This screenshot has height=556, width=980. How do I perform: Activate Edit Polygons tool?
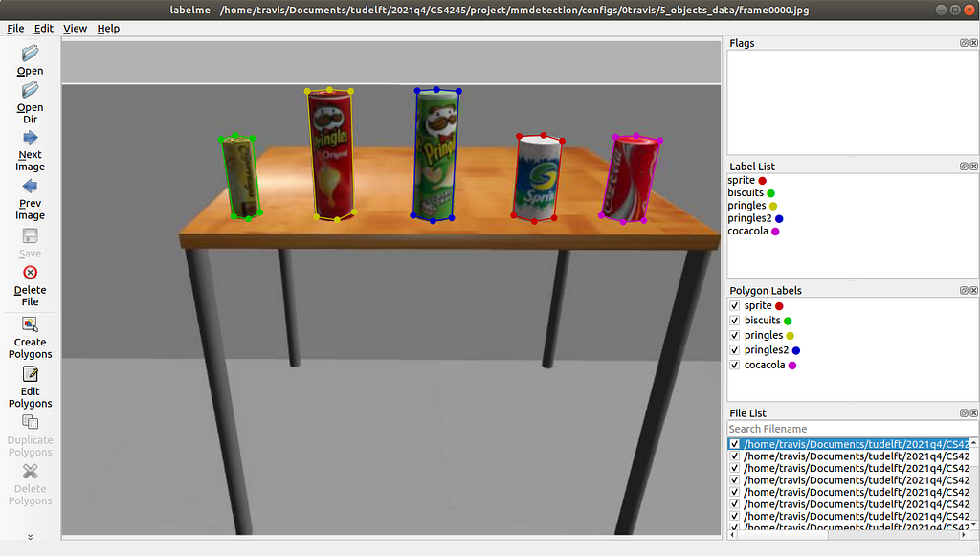[x=30, y=373]
